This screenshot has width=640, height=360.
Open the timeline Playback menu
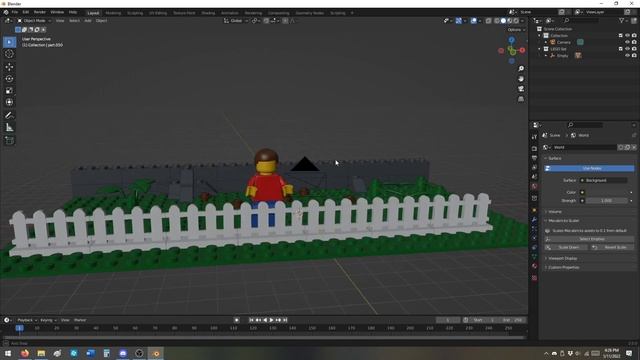27,320
